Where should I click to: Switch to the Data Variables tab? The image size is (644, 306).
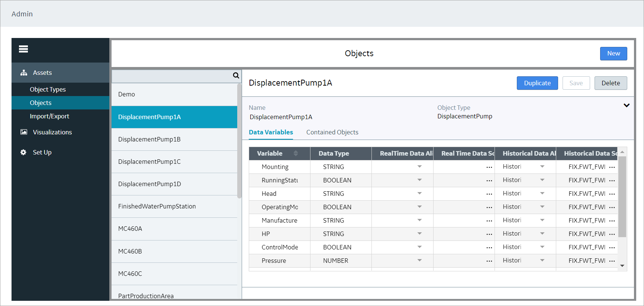pos(271,132)
